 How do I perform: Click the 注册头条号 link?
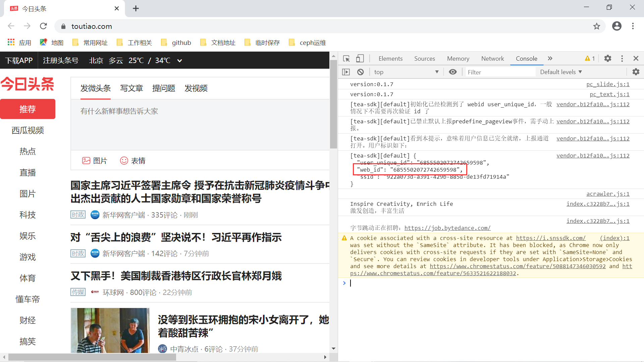click(x=61, y=61)
